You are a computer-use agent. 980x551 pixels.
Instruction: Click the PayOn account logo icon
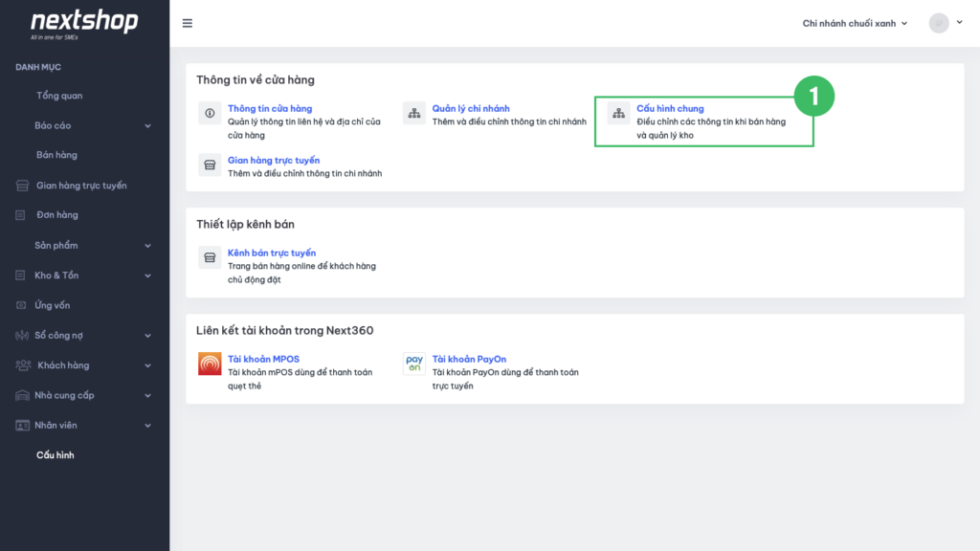(x=413, y=364)
